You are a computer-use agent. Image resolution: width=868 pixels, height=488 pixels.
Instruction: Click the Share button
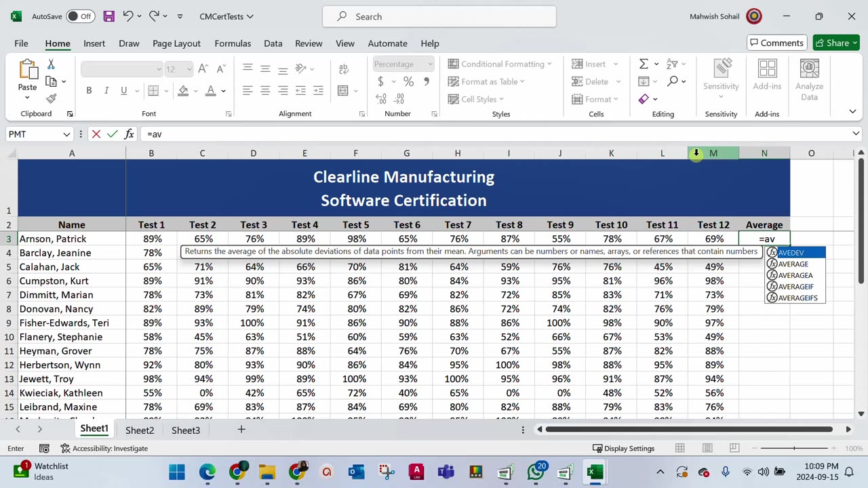point(837,43)
